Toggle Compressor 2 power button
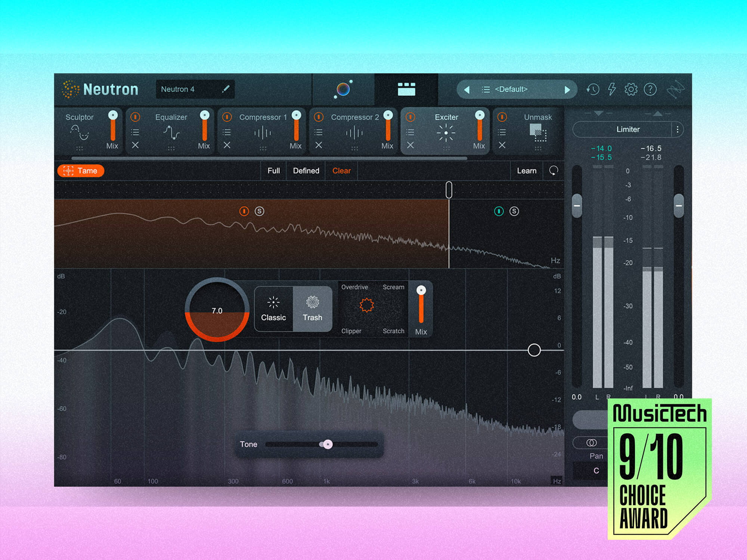This screenshot has height=560, width=747. (x=319, y=117)
